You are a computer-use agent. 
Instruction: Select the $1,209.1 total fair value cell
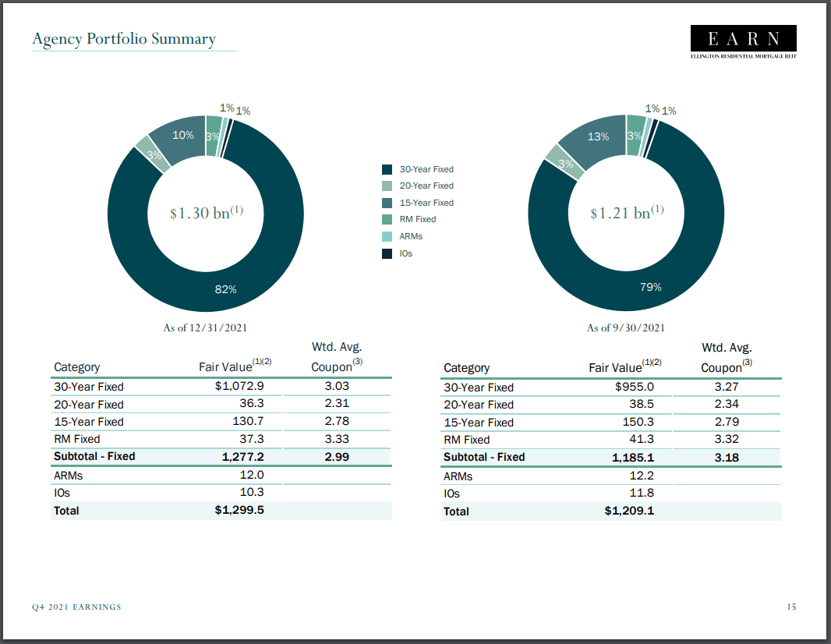629,511
